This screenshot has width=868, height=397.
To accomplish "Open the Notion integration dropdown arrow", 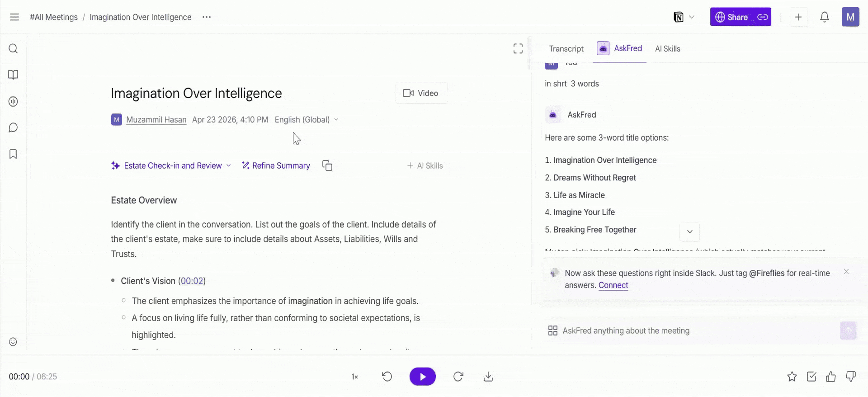I will coord(692,17).
